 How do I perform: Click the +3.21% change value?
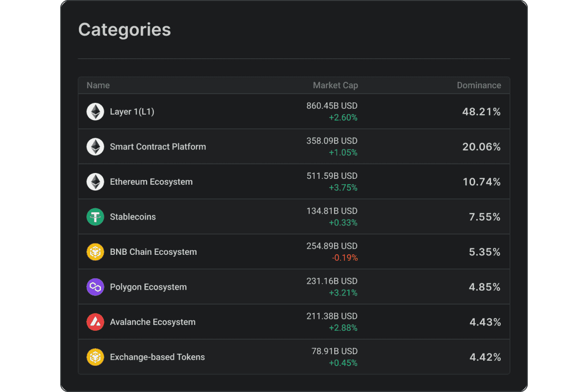(x=343, y=293)
